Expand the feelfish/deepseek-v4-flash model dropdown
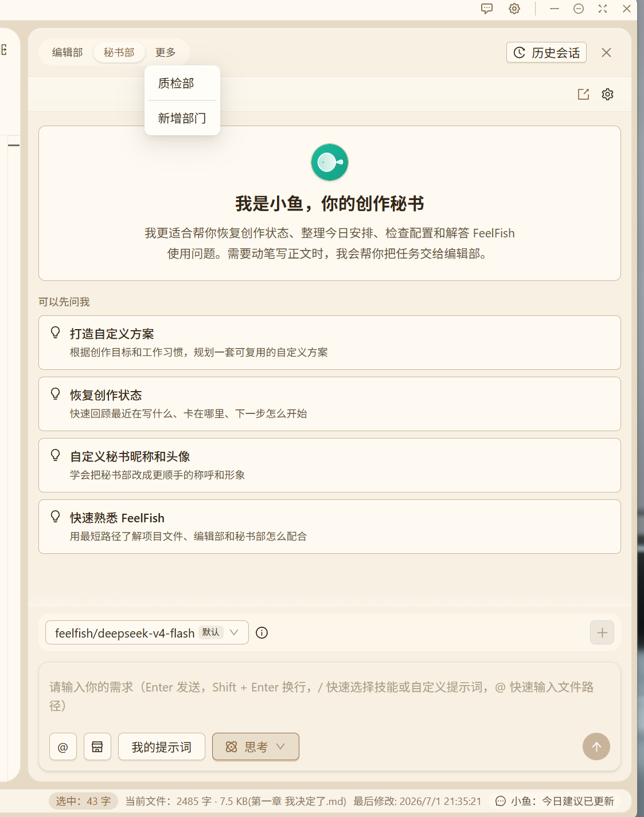The height and width of the screenshot is (817, 644). (147, 632)
